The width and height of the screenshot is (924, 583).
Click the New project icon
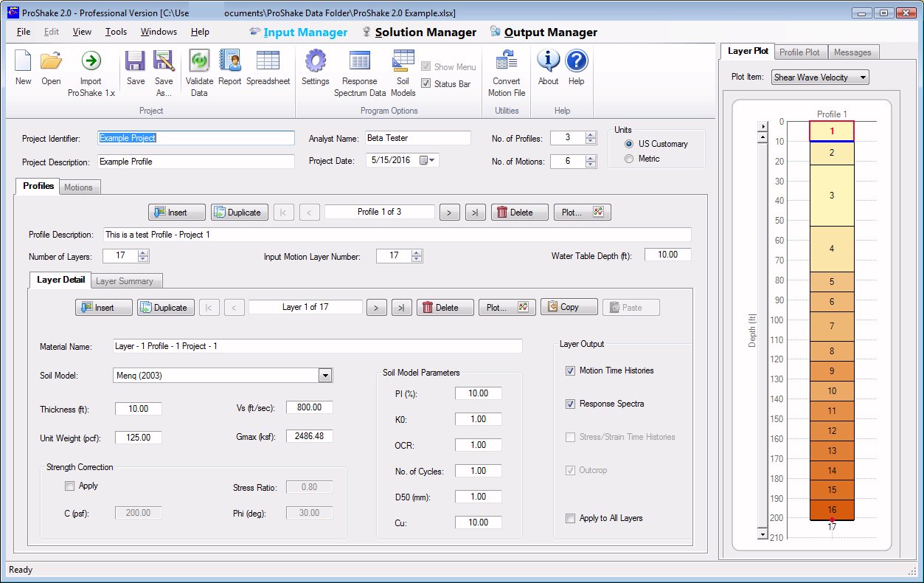pos(23,61)
